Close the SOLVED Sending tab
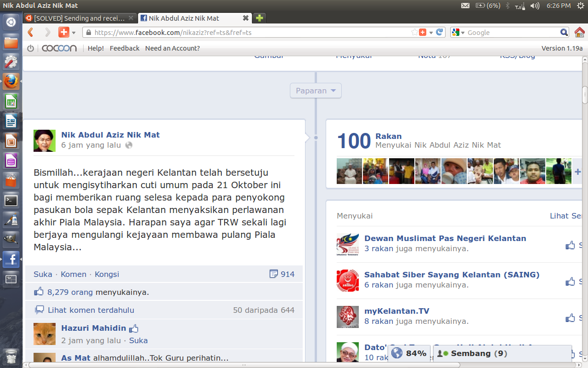 click(131, 18)
